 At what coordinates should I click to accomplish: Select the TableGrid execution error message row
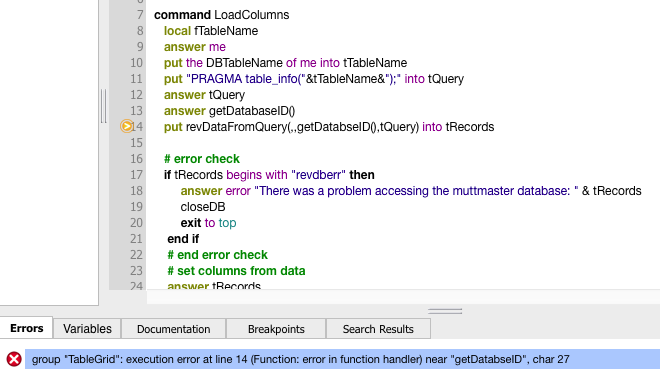point(342,359)
